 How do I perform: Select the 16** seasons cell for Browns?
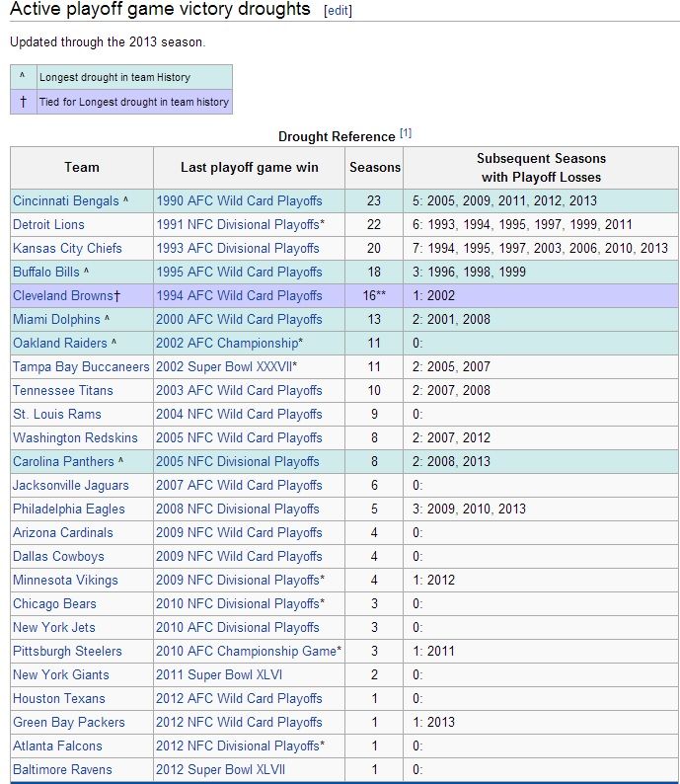(374, 295)
